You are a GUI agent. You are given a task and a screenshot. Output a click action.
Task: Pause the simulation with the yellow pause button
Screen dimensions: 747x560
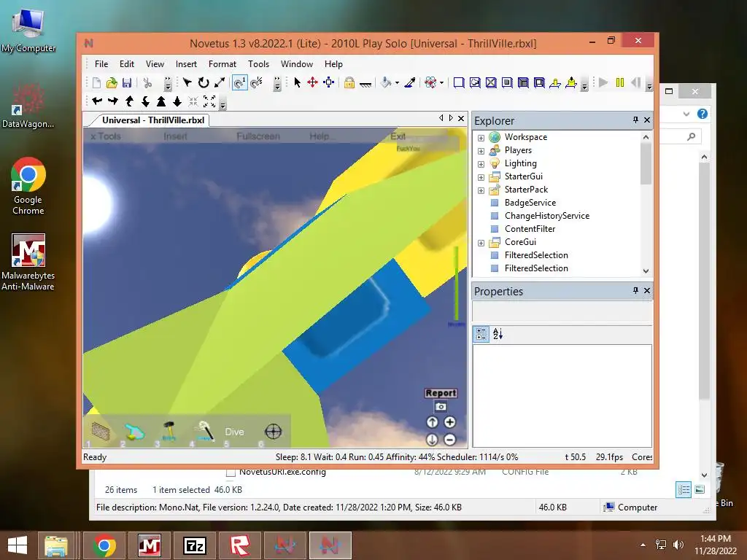click(x=620, y=83)
